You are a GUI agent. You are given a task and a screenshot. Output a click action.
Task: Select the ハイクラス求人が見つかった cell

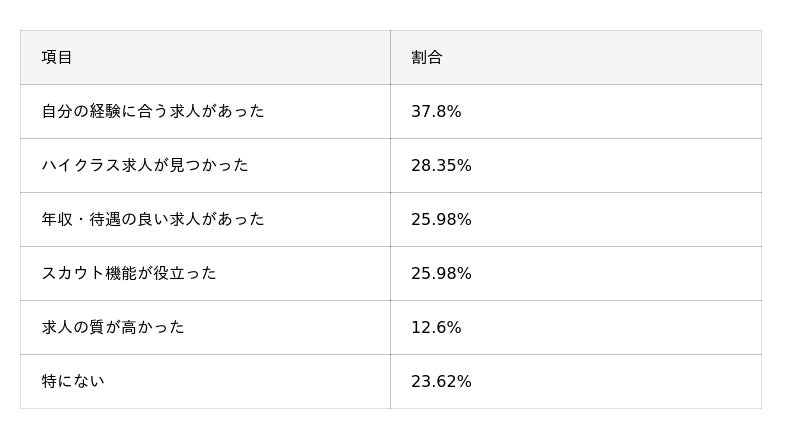pyautogui.click(x=145, y=165)
